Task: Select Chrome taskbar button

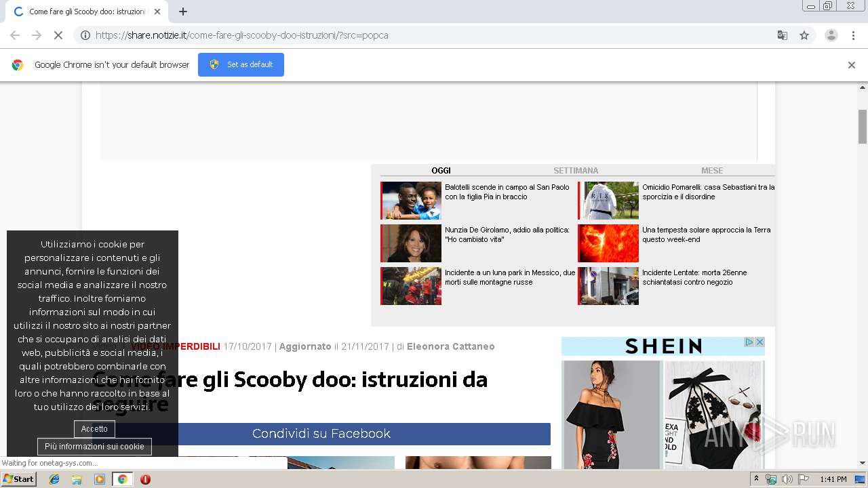Action: (x=122, y=479)
